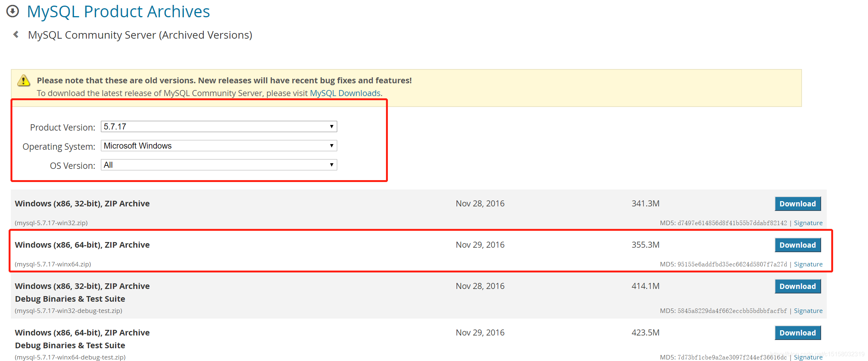
Task: Download the 32-bit ZIP Archive 341.3M
Action: [x=797, y=204]
